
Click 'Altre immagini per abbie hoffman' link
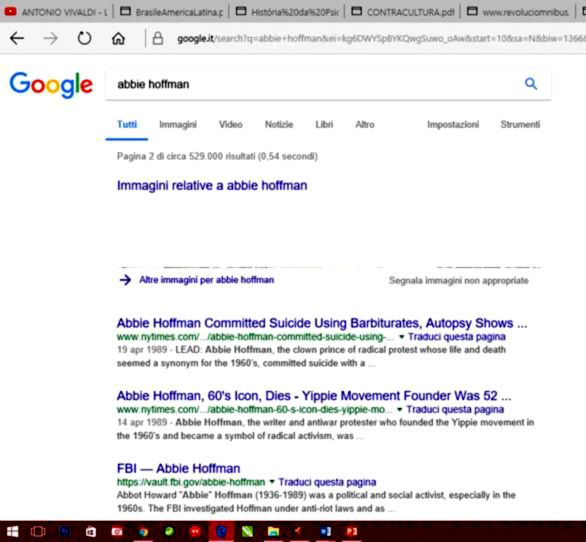pyautogui.click(x=206, y=280)
